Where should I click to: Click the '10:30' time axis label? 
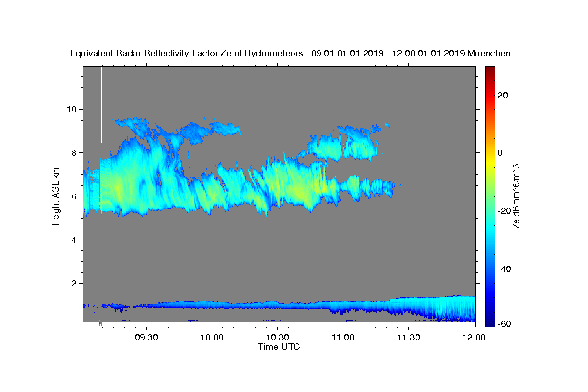[x=277, y=338]
